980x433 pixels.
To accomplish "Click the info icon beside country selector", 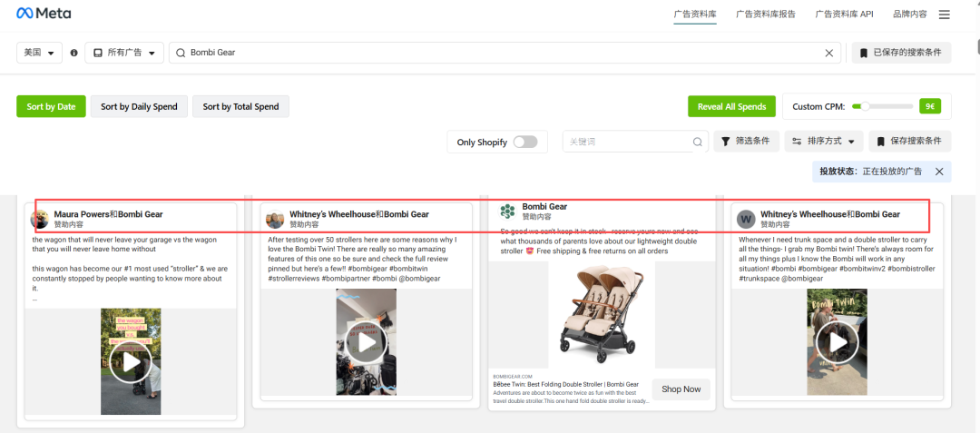I will pos(73,54).
